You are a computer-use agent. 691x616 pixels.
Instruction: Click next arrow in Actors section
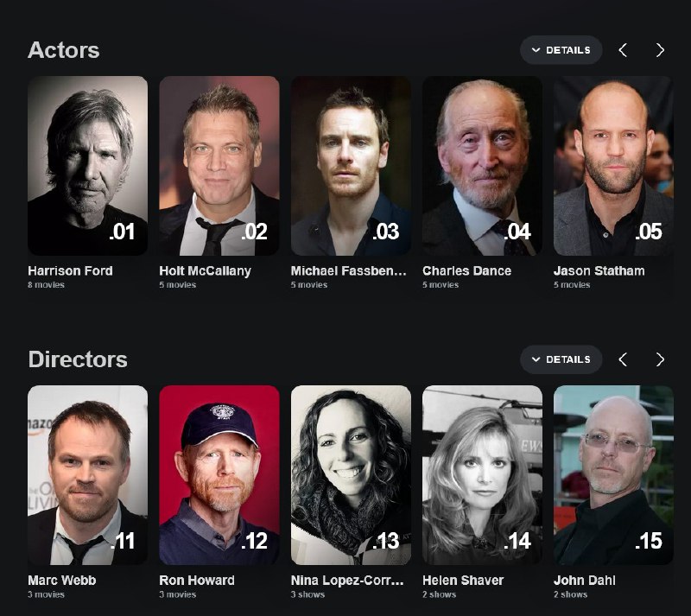(x=660, y=50)
